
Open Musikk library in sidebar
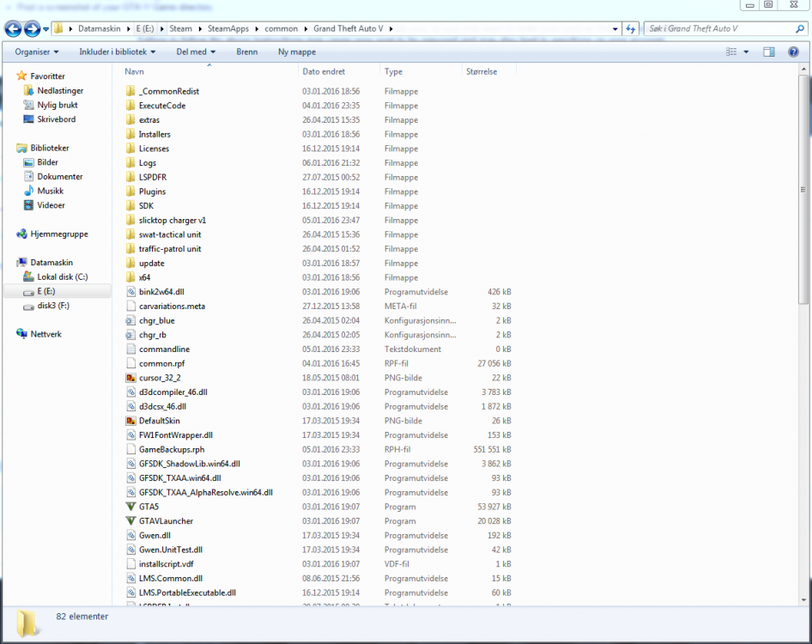51,191
